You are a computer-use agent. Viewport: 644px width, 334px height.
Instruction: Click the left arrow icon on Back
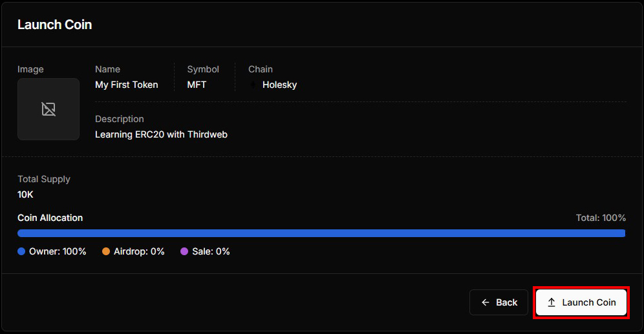[x=486, y=302]
